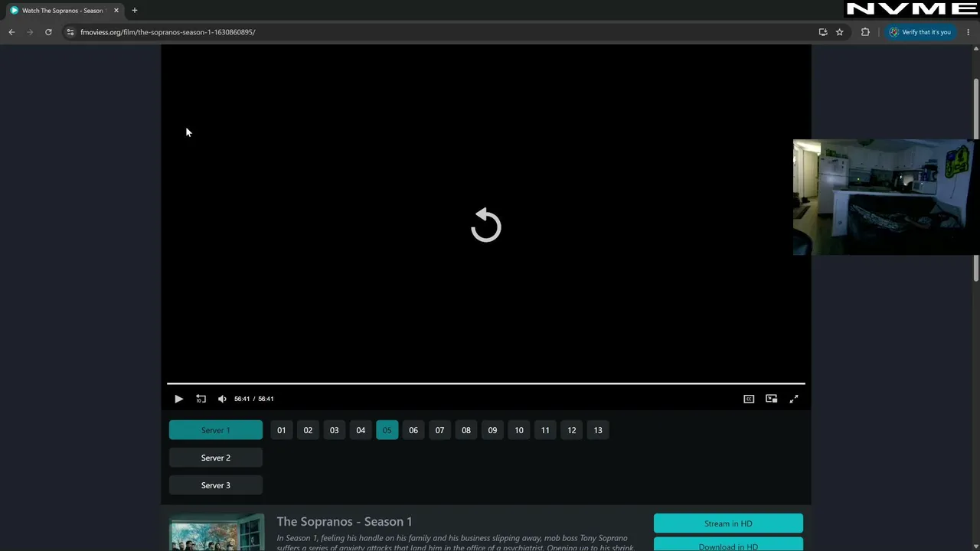The height and width of the screenshot is (551, 980).
Task: Open episode 02
Action: [x=308, y=430]
